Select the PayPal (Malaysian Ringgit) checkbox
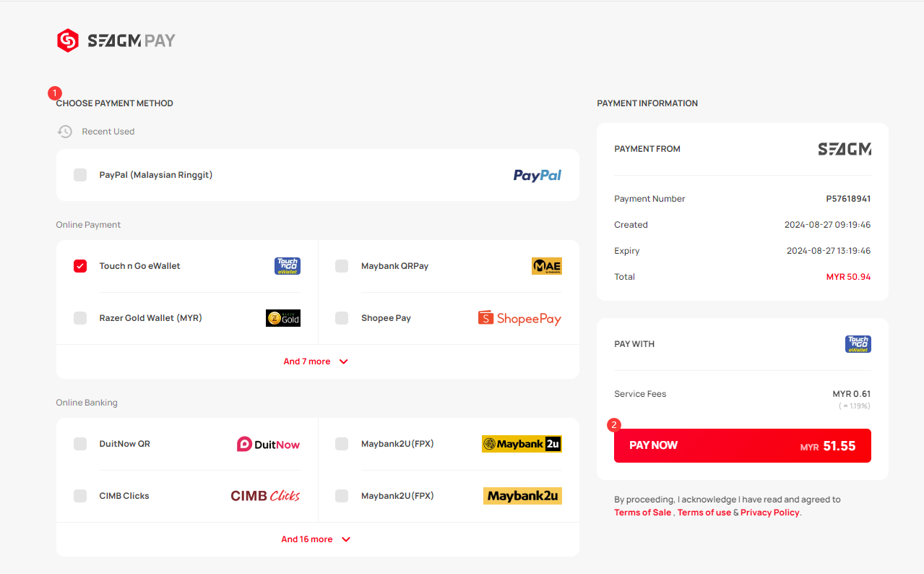Screen dimensions: 924x574 pyautogui.click(x=80, y=175)
